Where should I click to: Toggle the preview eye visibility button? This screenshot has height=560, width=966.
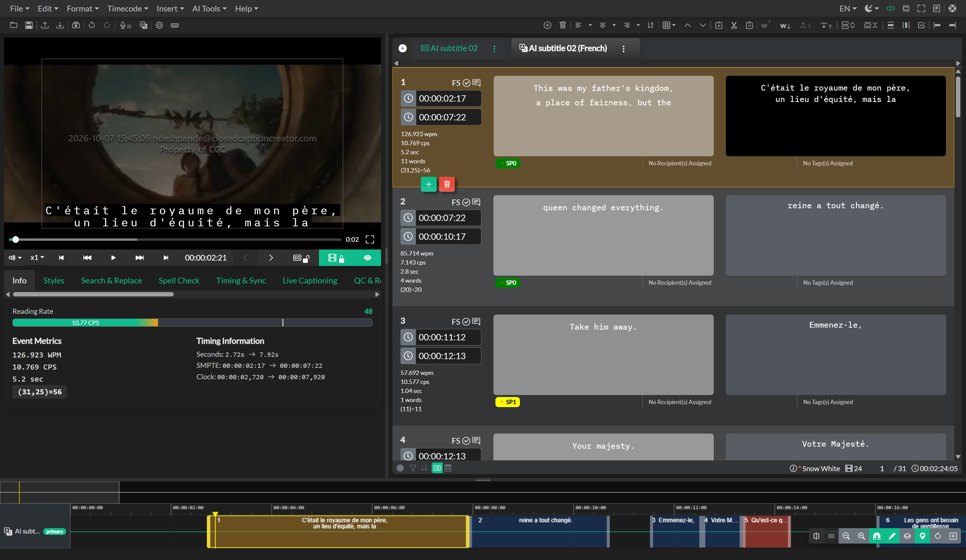[367, 258]
